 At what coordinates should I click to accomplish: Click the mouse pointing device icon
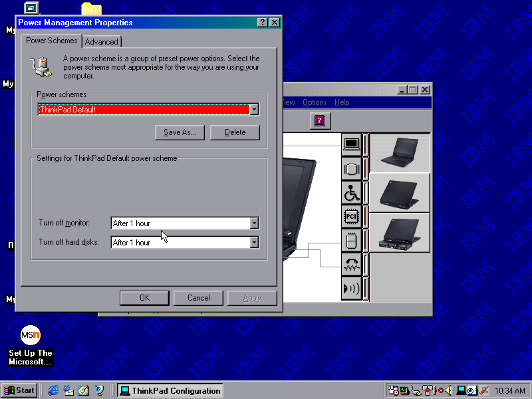coord(351,241)
